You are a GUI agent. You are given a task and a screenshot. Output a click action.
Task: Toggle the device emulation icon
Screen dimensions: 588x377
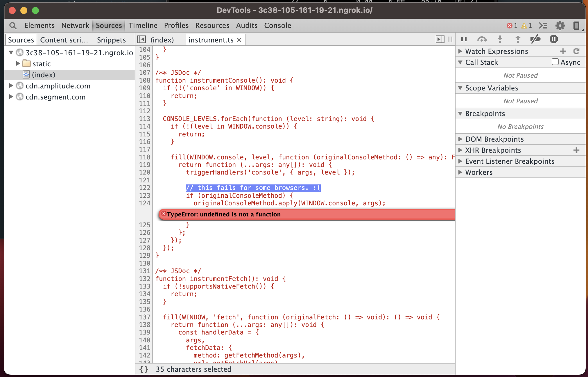pos(576,26)
